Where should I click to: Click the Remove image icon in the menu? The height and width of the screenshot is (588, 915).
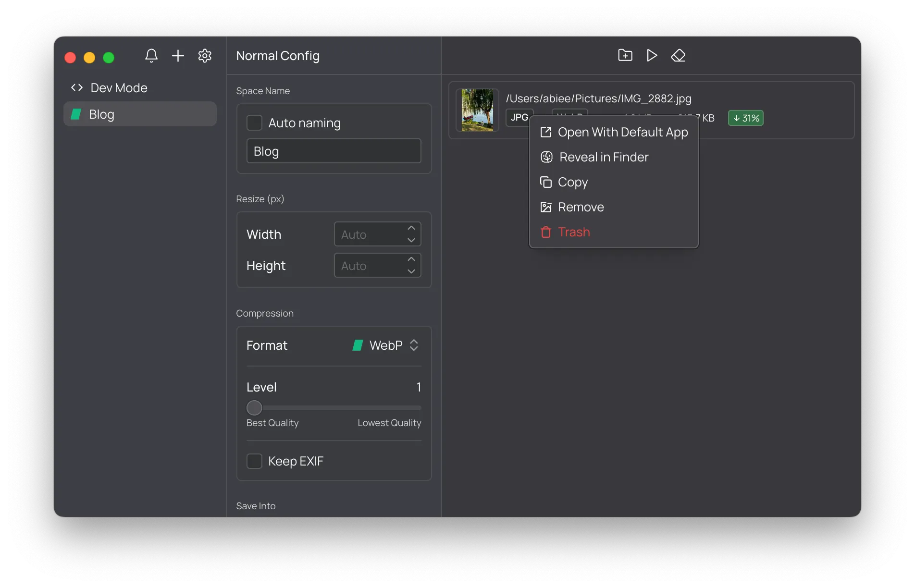click(546, 207)
